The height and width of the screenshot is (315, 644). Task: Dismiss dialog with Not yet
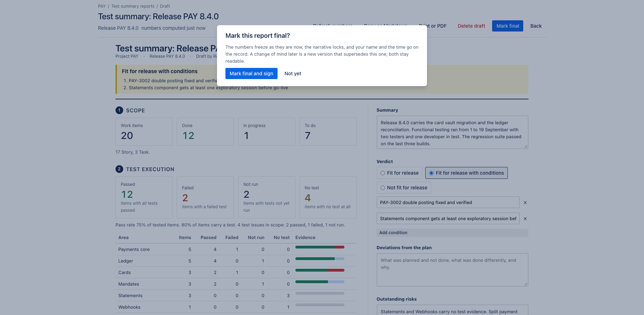293,73
